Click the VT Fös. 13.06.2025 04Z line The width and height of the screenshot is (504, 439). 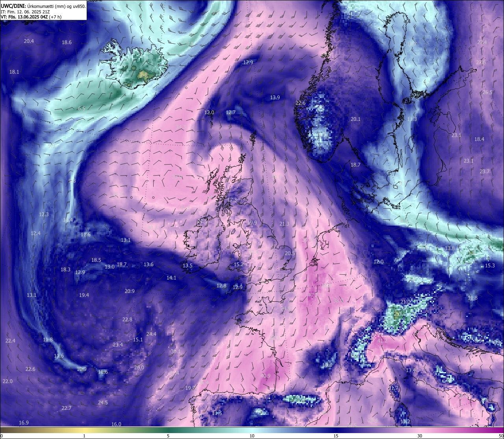[x=31, y=17]
